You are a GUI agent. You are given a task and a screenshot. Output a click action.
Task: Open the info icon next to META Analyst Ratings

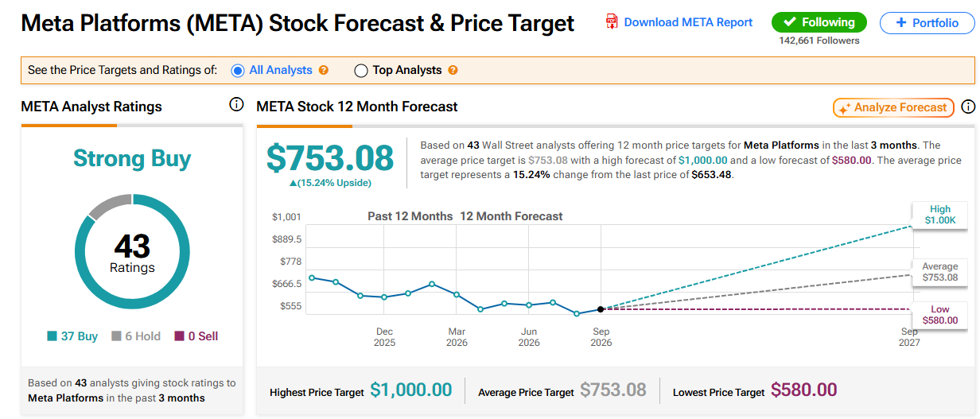tap(235, 104)
